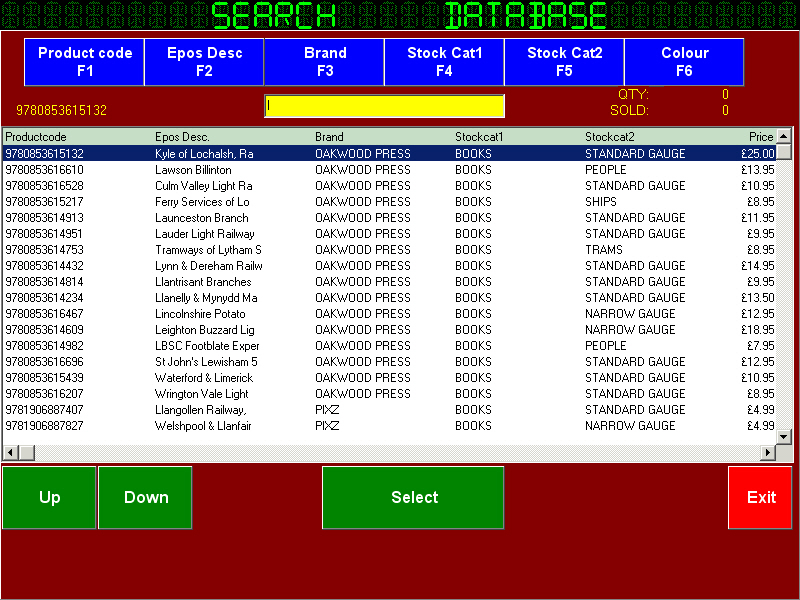Choose the Brand F3 search option

pos(324,62)
